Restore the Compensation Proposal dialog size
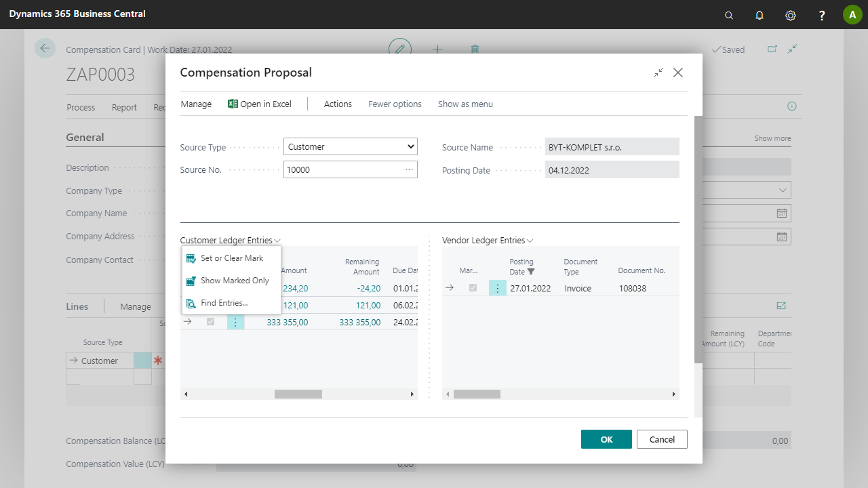 (x=658, y=73)
